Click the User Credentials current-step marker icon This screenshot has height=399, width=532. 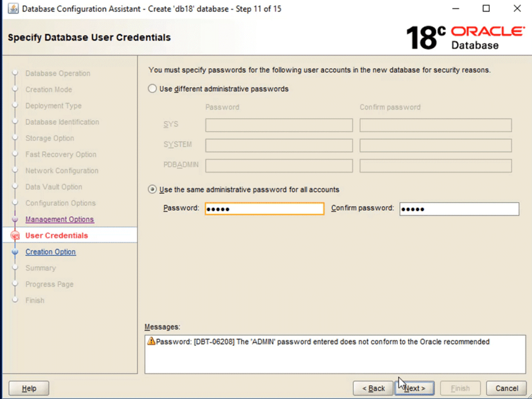(15, 235)
